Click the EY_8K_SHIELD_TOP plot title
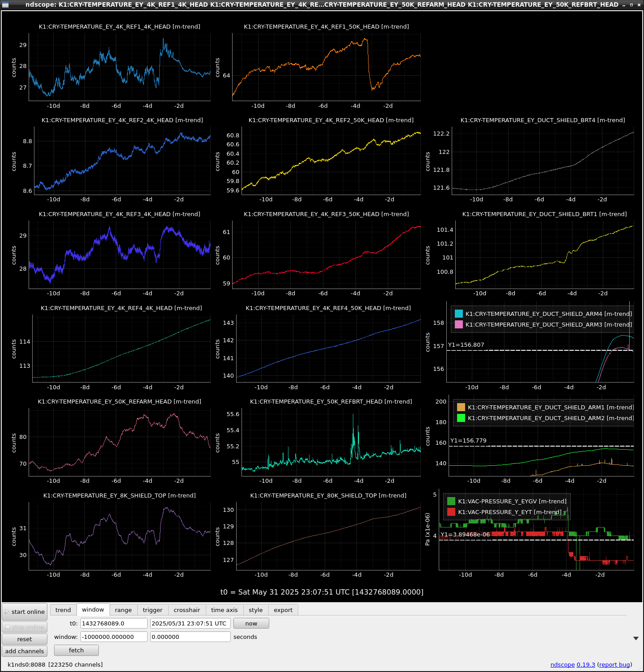This screenshot has height=672, width=644. tap(119, 496)
